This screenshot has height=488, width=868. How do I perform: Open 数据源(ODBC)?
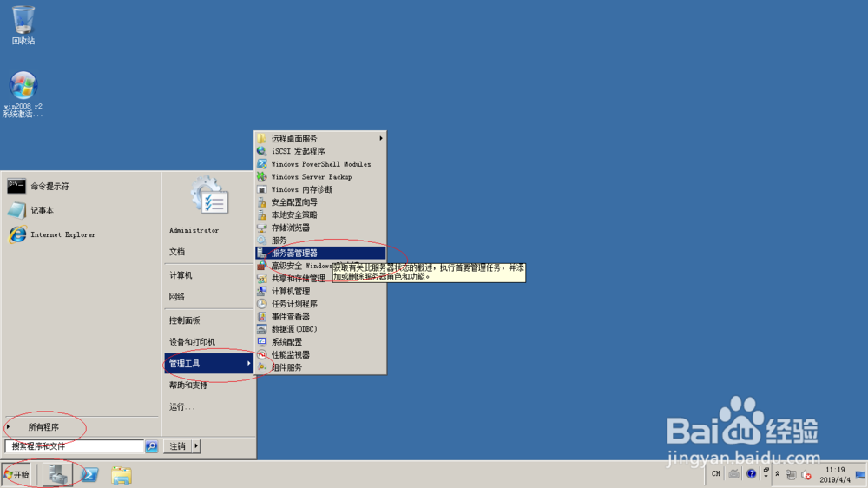tap(320, 329)
